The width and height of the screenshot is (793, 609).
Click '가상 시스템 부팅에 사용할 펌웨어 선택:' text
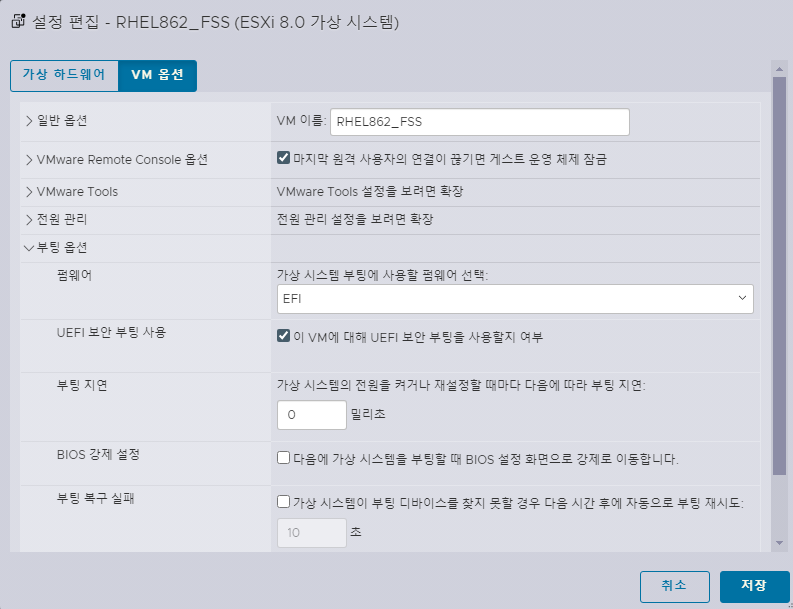pyautogui.click(x=382, y=276)
